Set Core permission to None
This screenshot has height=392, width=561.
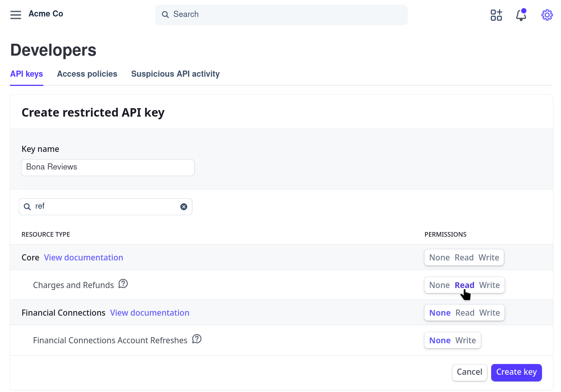[439, 257]
